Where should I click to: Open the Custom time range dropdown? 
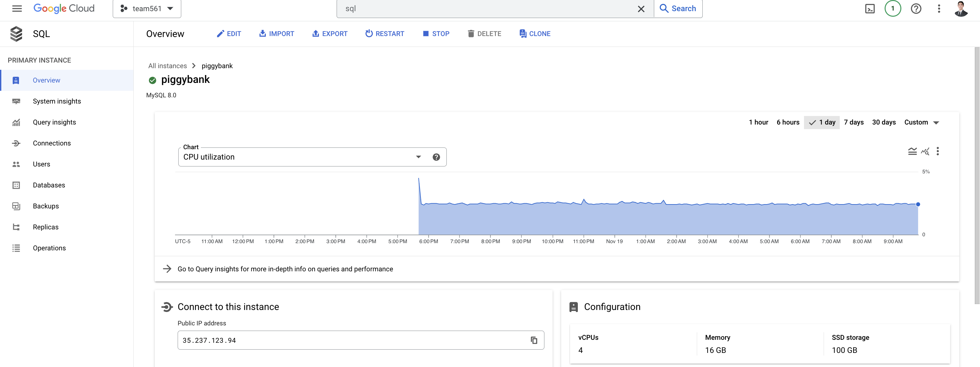(921, 123)
